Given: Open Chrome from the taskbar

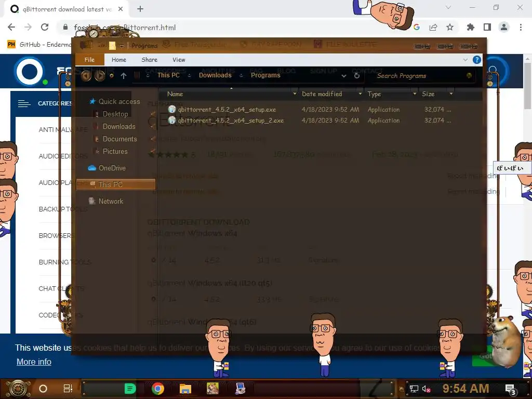Looking at the screenshot, I should pos(158,389).
